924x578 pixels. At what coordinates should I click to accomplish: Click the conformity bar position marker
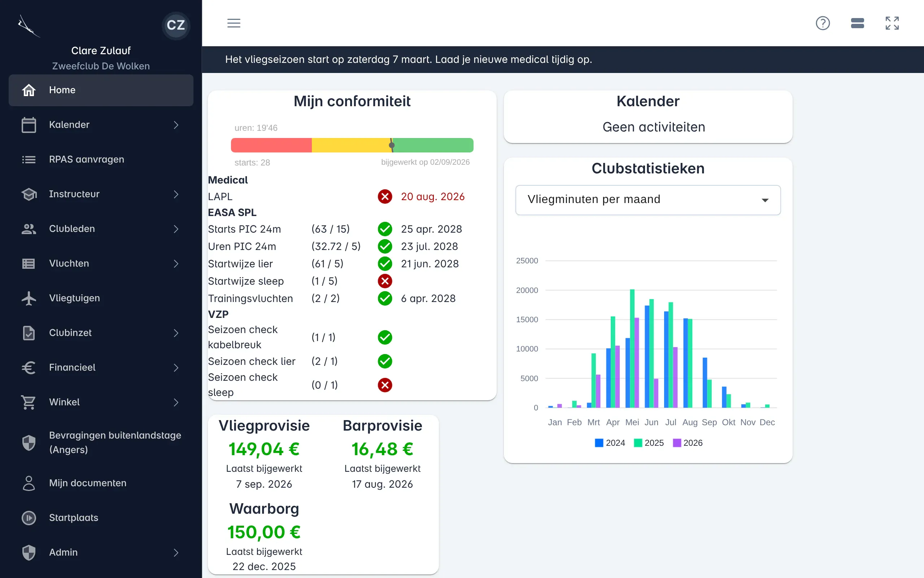[x=391, y=145]
